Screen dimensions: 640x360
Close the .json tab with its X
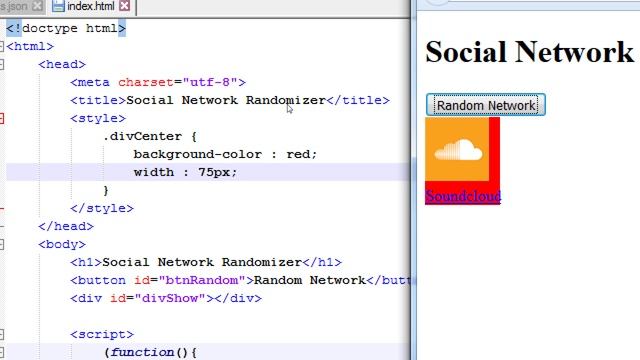pyautogui.click(x=37, y=6)
